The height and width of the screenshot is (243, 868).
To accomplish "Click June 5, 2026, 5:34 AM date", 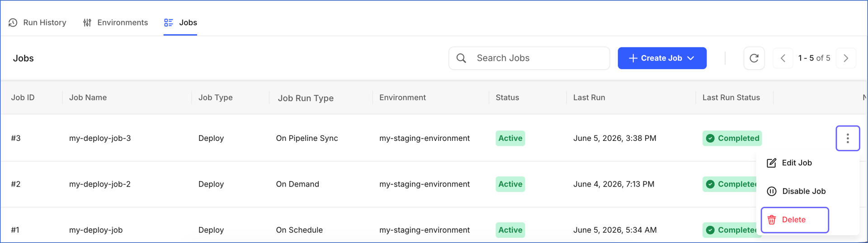I will (615, 230).
